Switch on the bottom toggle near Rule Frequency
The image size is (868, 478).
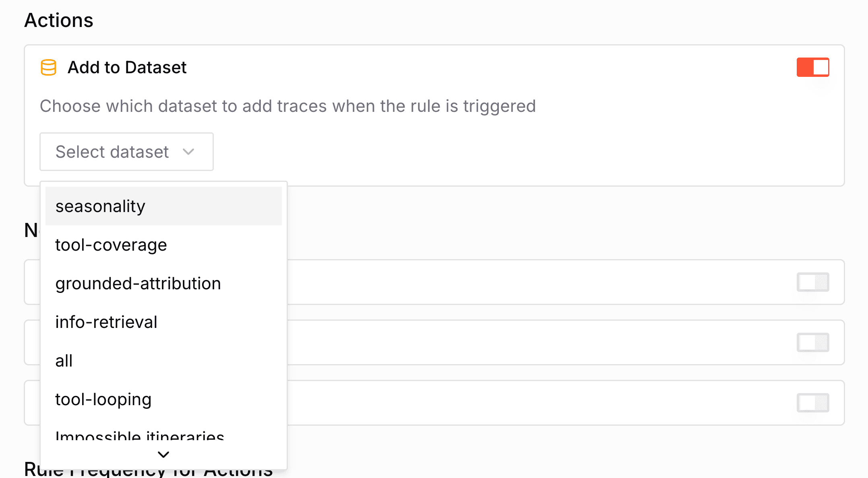coord(812,403)
